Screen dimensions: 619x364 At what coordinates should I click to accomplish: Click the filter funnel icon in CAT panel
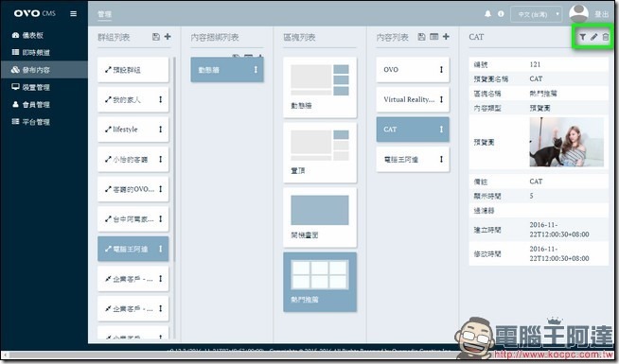click(582, 37)
